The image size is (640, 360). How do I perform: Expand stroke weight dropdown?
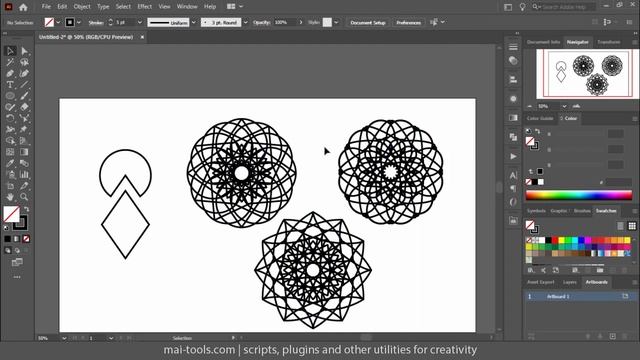pyautogui.click(x=140, y=22)
